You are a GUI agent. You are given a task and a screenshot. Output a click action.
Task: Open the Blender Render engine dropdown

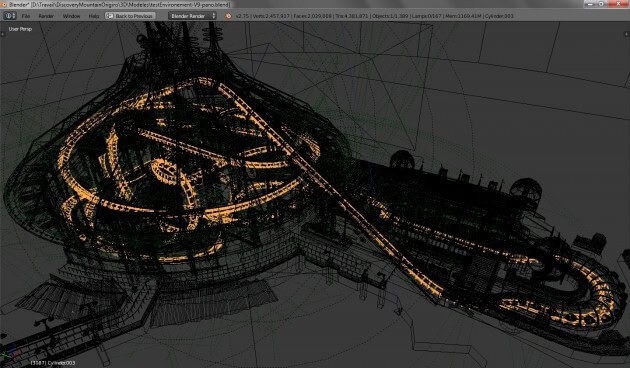click(192, 16)
